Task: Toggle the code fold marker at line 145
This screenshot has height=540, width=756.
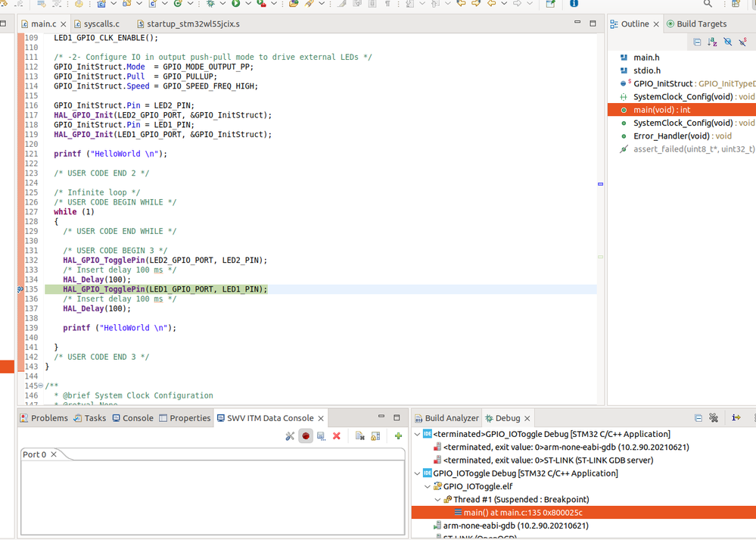Action: click(41, 385)
